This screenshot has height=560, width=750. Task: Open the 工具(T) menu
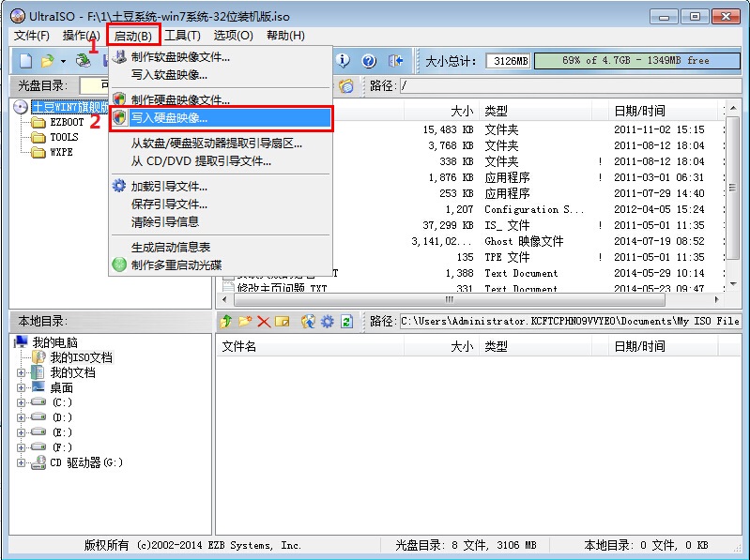coord(182,36)
